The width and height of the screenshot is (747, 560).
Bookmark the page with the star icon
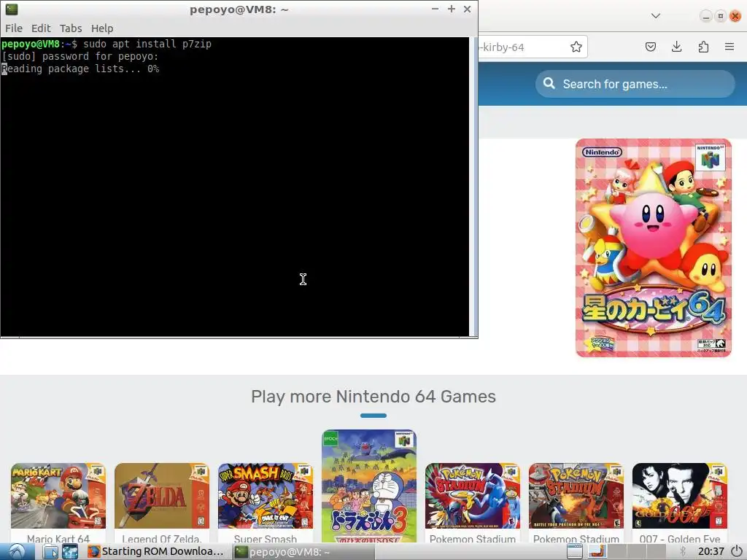pyautogui.click(x=576, y=47)
